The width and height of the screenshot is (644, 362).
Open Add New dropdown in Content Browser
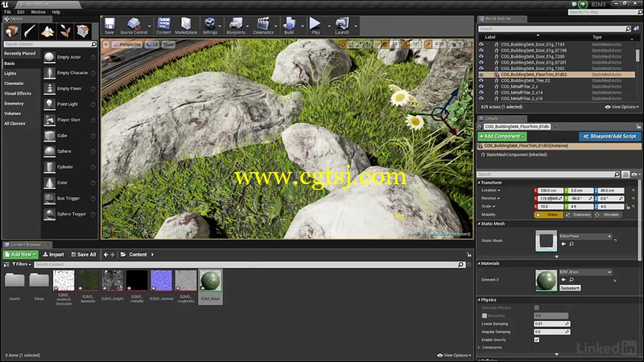coord(21,254)
